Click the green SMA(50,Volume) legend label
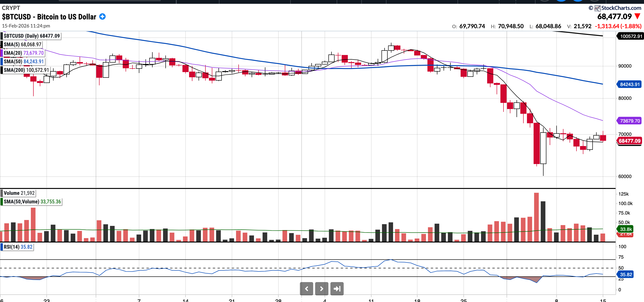This screenshot has height=302, width=644. 32,201
